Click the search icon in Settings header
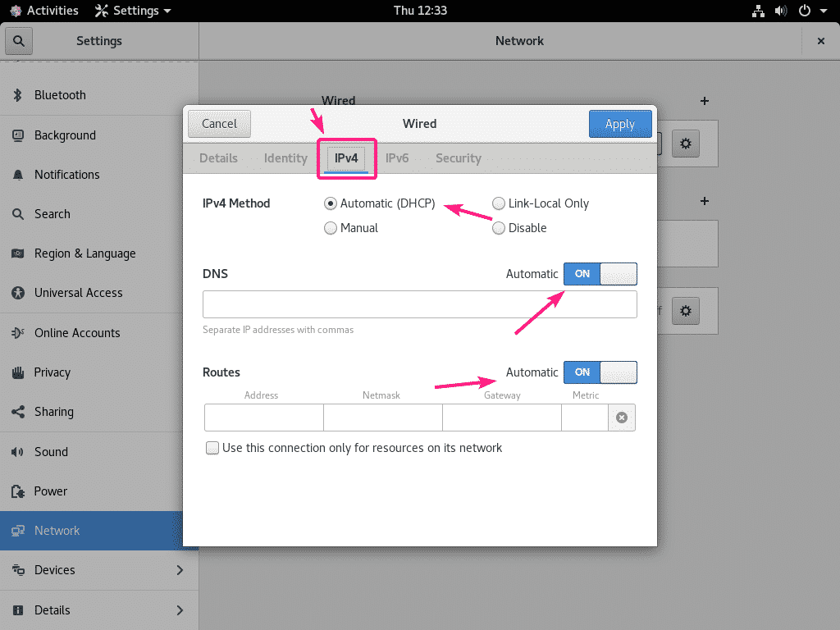Screen dimensions: 840x630 coord(19,41)
